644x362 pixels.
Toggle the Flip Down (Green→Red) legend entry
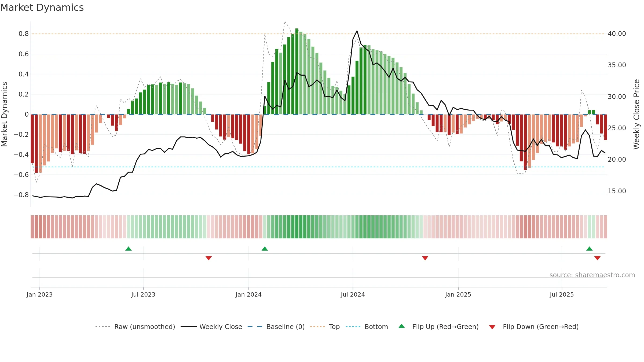tap(534, 327)
